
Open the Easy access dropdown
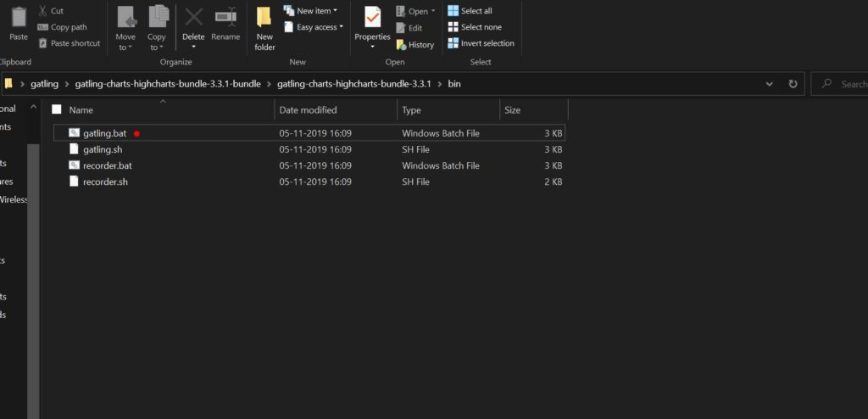coord(314,26)
